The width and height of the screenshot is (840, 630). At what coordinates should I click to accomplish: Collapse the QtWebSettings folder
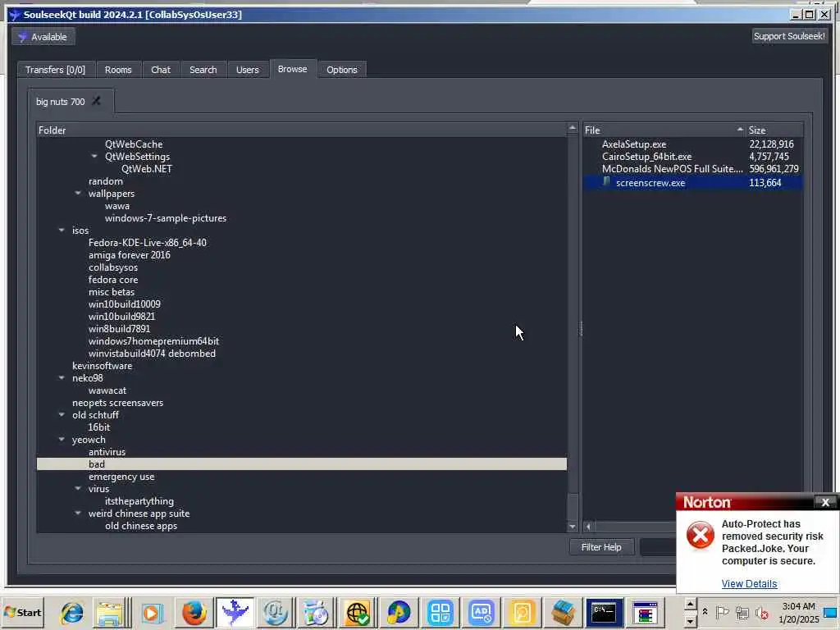coord(94,157)
